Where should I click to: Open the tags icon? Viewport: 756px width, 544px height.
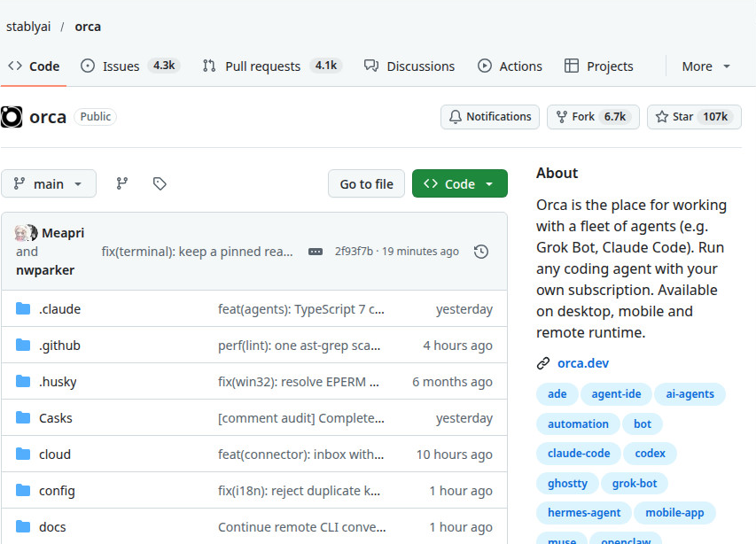point(160,183)
